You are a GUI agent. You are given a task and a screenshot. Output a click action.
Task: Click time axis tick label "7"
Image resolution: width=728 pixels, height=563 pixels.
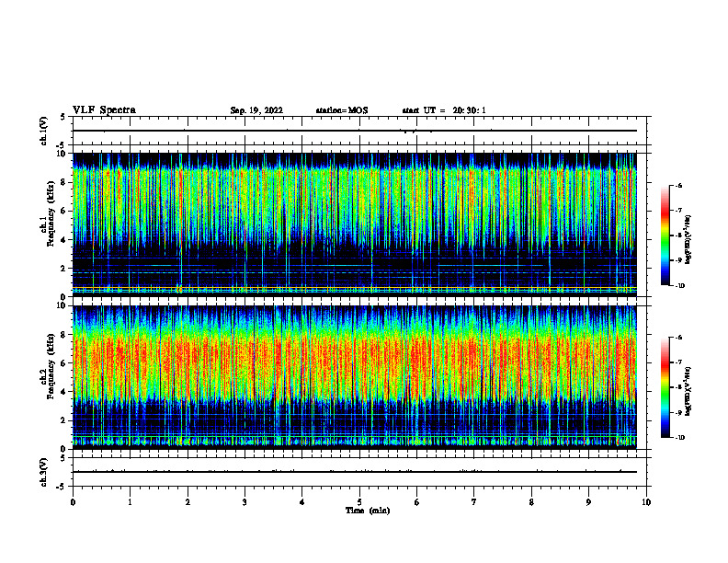pos(474,502)
